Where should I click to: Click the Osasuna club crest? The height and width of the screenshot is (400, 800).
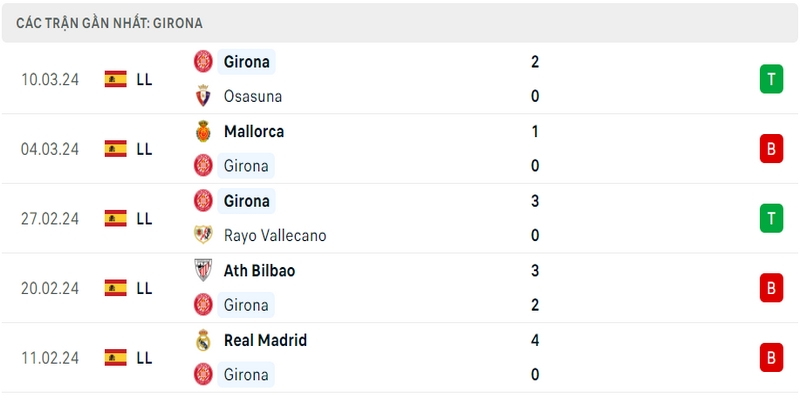203,96
